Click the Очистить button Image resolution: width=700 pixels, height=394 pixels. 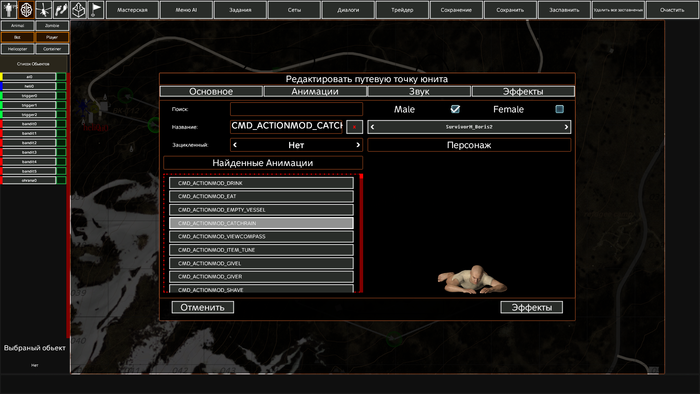pyautogui.click(x=672, y=10)
